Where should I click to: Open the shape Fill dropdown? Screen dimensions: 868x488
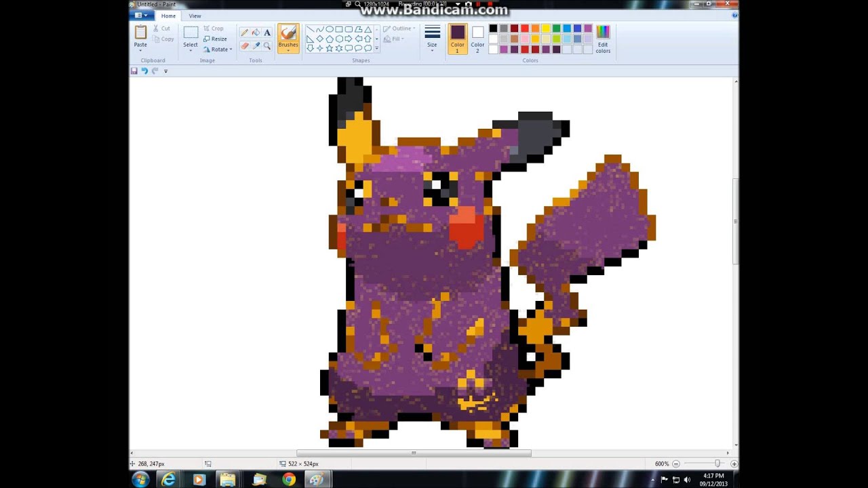tap(393, 39)
